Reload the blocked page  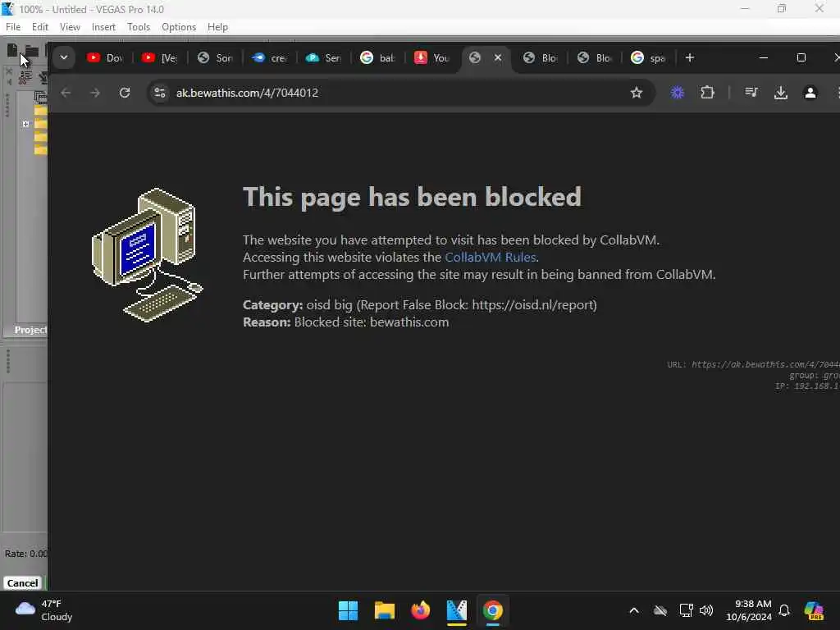coord(125,93)
